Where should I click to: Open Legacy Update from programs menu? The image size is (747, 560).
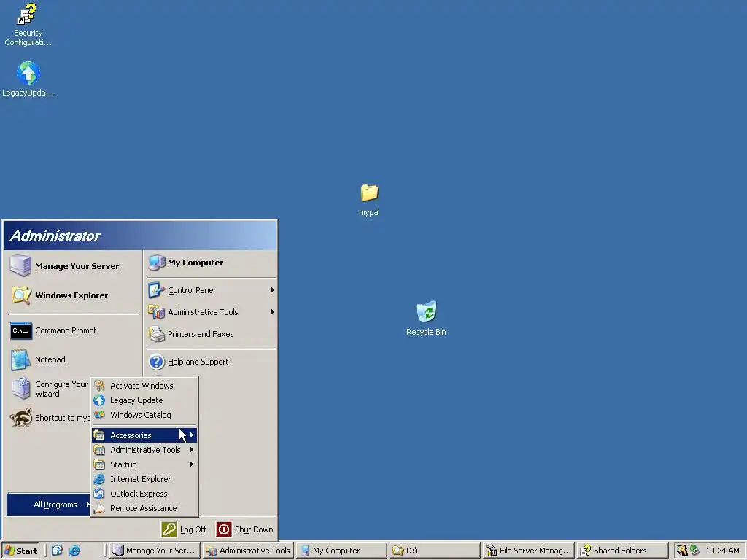click(x=144, y=400)
